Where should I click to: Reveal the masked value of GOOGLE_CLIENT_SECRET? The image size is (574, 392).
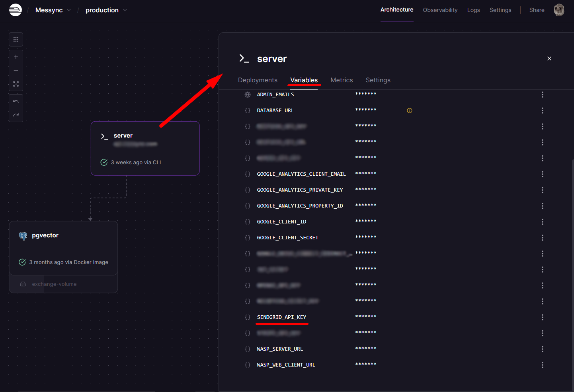click(366, 237)
